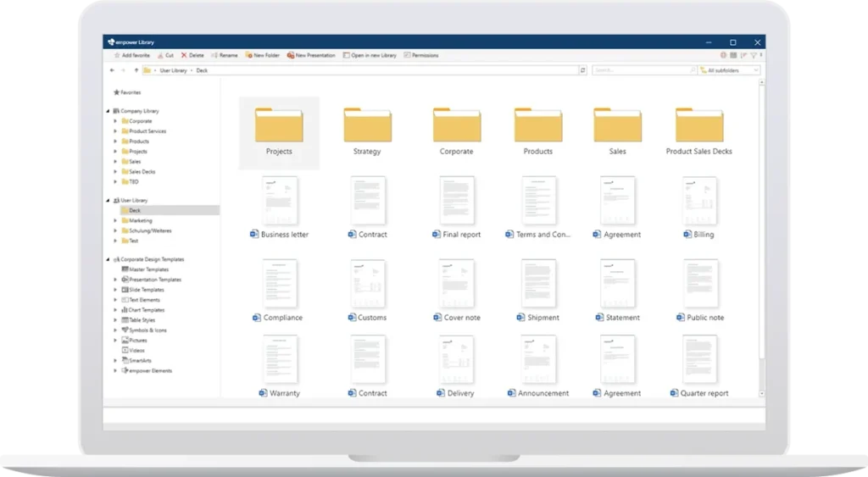Click the Rename toolbar button
Screen dimensions: 868x477
tap(225, 55)
